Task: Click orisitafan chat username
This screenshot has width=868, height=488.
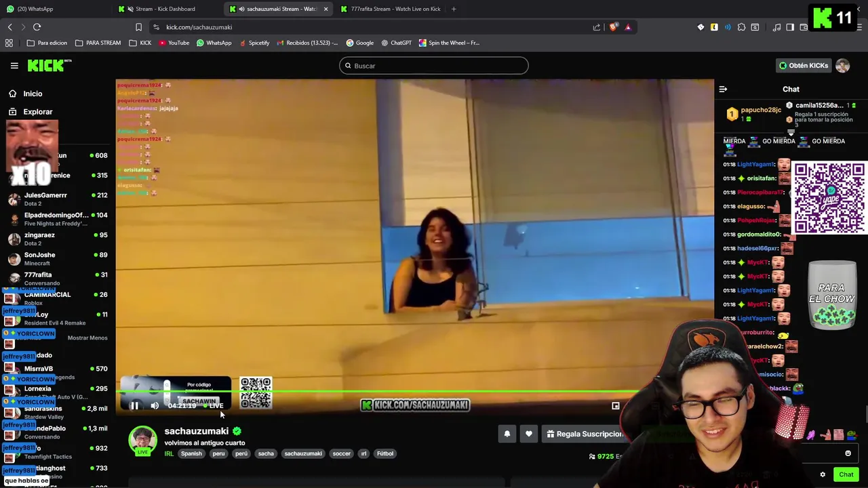Action: click(x=762, y=178)
